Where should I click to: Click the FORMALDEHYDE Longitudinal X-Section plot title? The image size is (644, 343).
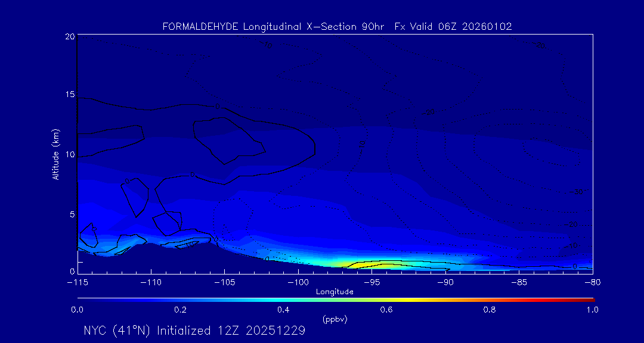tap(337, 27)
